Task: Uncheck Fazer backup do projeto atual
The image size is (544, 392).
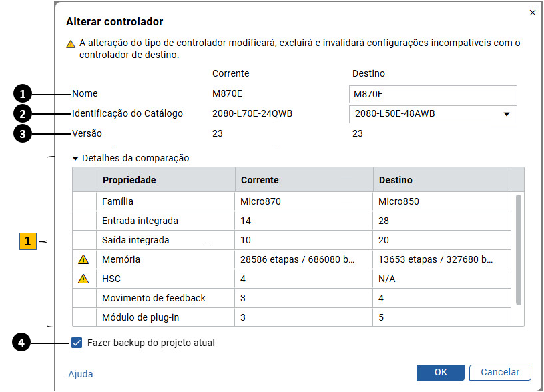Action: pyautogui.click(x=75, y=342)
